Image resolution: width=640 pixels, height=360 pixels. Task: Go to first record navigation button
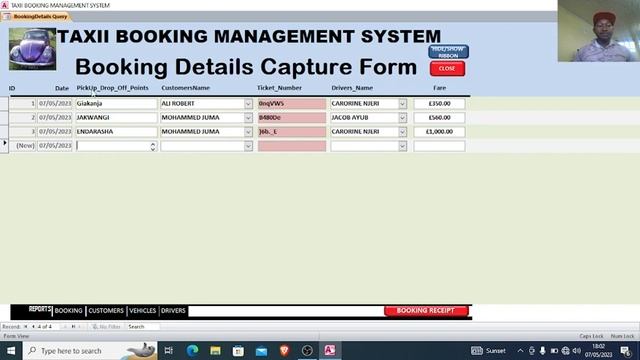point(26,327)
